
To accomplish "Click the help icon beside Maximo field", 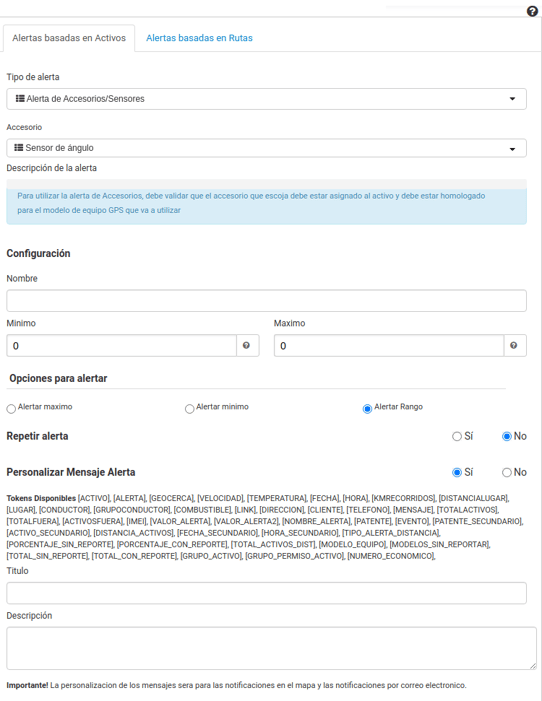I will tap(514, 346).
